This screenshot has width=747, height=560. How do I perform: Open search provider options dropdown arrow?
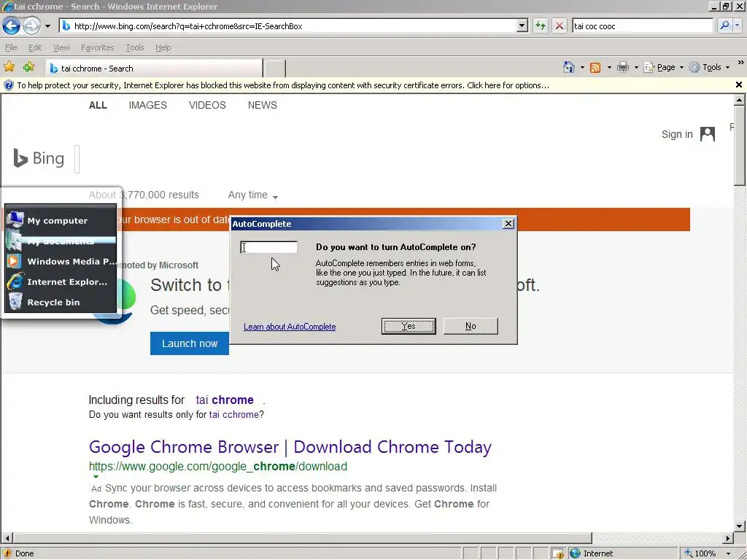(x=738, y=26)
